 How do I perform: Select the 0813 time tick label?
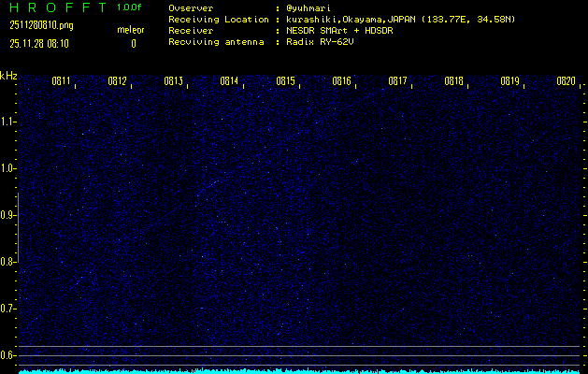pos(174,82)
